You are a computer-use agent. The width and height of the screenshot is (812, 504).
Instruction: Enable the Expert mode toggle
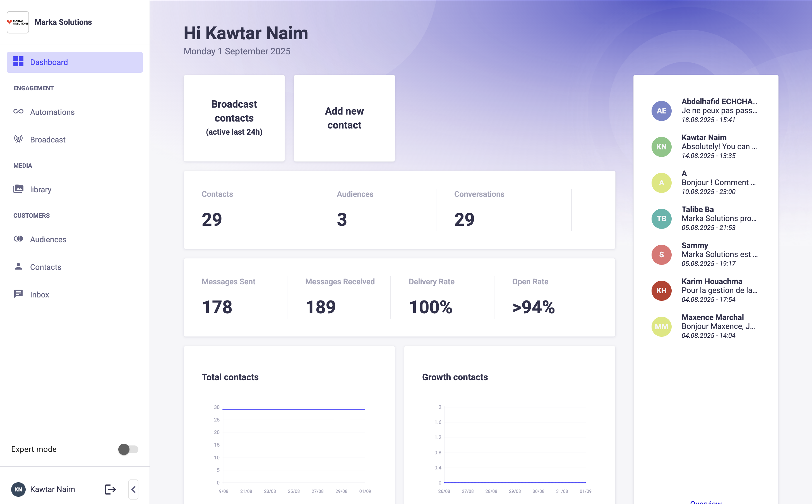(x=128, y=449)
